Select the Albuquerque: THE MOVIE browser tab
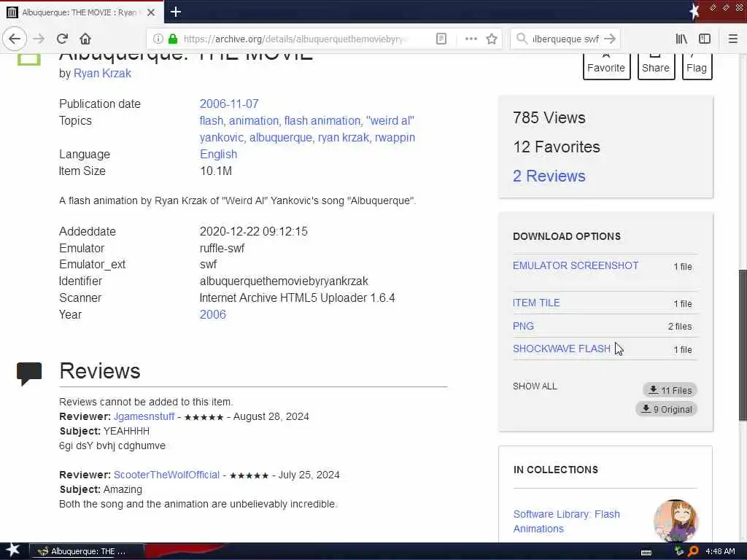The image size is (747, 560). point(82,12)
